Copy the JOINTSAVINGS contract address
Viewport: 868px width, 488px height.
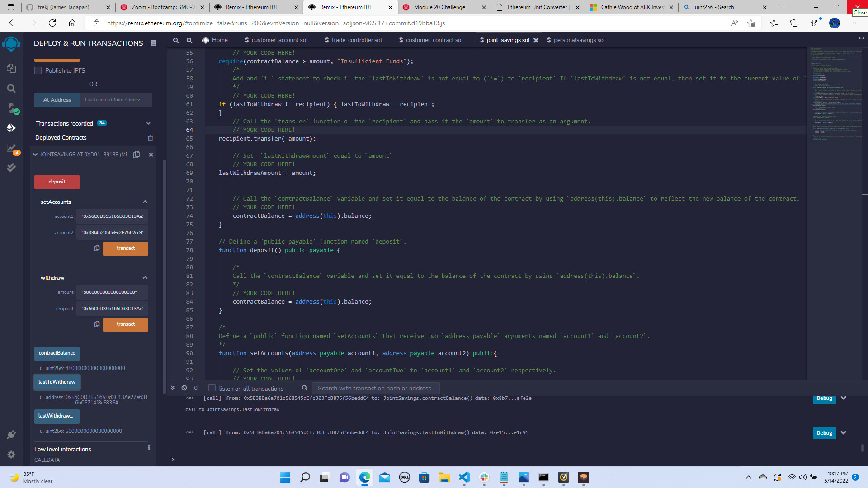click(x=137, y=155)
